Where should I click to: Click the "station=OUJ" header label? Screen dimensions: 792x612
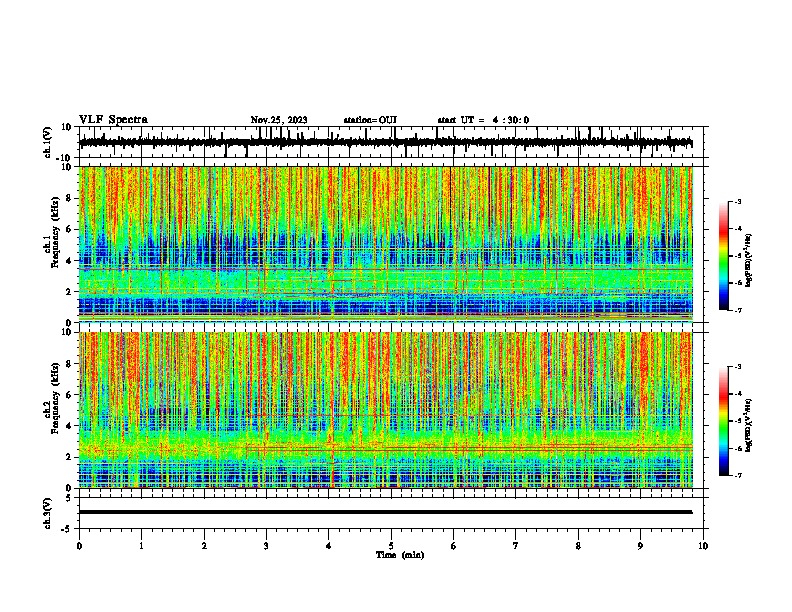pyautogui.click(x=370, y=120)
